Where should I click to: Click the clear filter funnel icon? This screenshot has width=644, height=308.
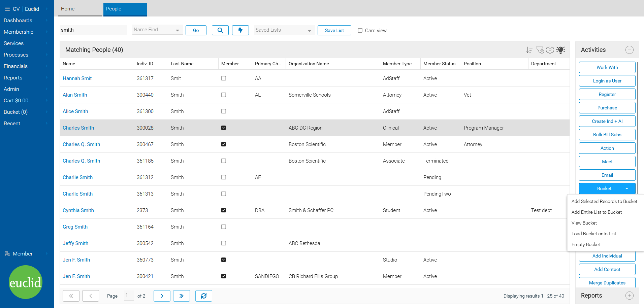coord(540,50)
